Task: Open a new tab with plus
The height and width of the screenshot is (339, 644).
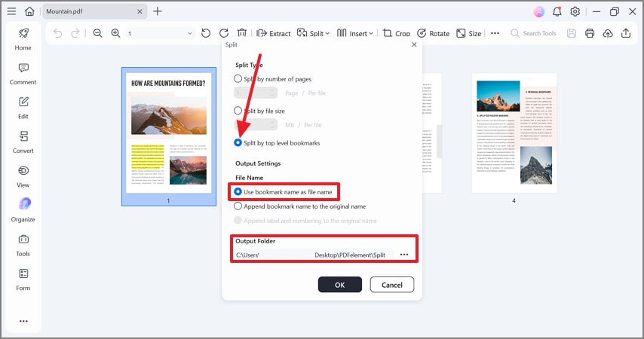Action: click(158, 11)
